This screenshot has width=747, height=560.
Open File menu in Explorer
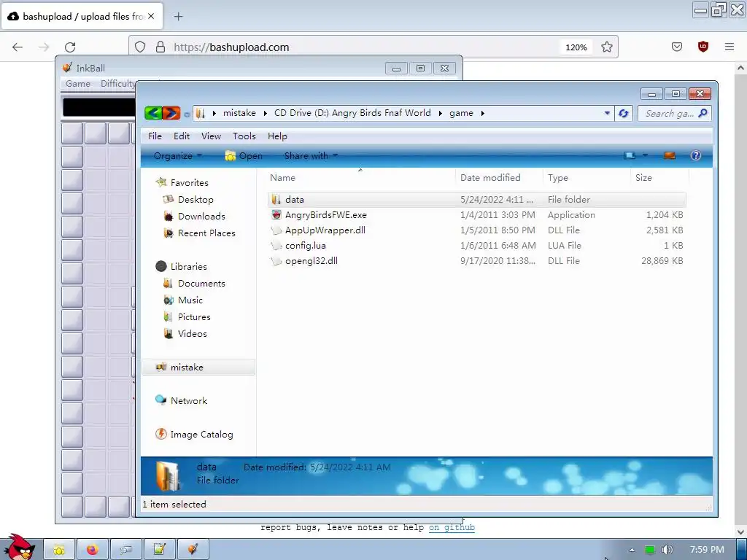(155, 136)
